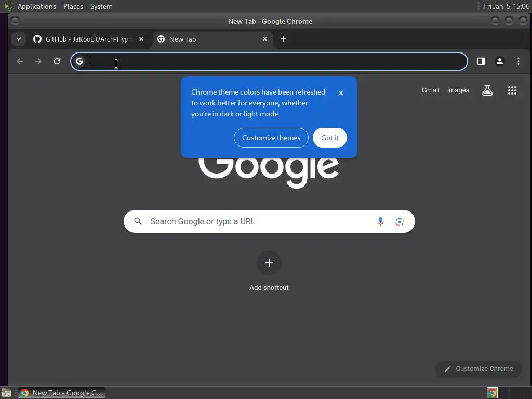Click the Google icon in address bar
This screenshot has height=399, width=532.
pos(79,61)
